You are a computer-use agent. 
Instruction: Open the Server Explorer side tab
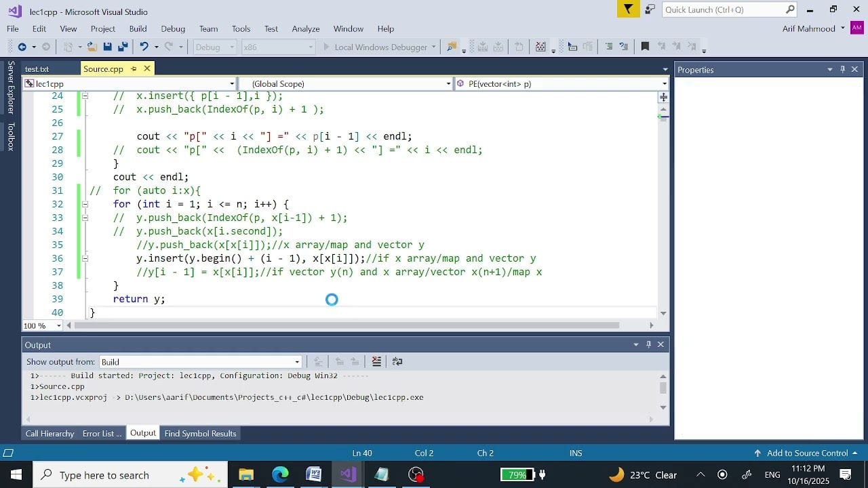pos(10,87)
